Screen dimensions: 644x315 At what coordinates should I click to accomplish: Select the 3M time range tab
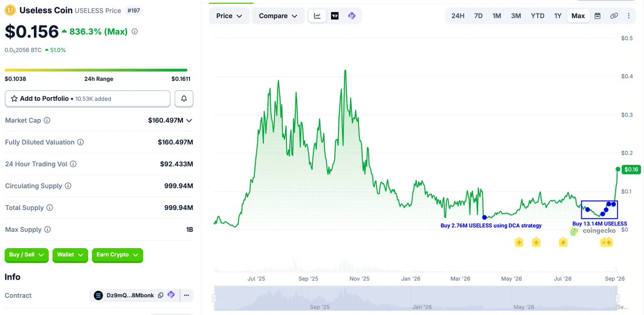[x=516, y=16]
